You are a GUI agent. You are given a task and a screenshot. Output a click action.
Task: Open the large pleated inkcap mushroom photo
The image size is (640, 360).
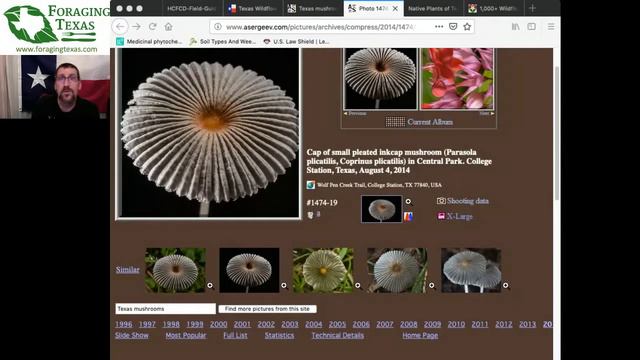pos(209,133)
